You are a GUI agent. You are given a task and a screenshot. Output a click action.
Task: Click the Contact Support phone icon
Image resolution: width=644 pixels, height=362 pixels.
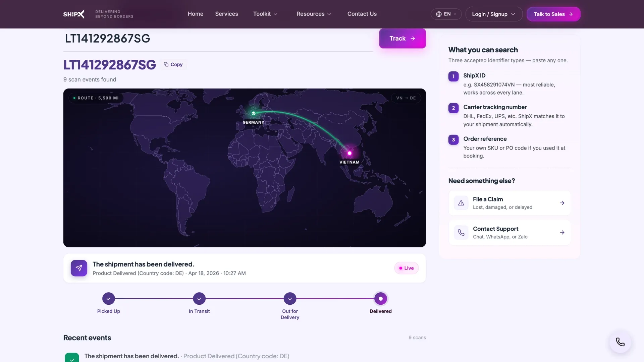point(461,232)
